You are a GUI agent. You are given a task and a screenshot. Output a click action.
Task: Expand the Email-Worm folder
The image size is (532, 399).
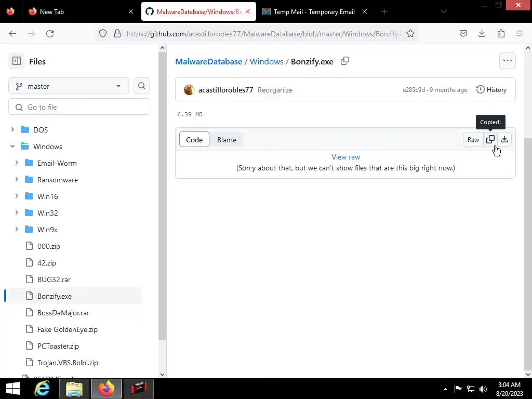[17, 163]
